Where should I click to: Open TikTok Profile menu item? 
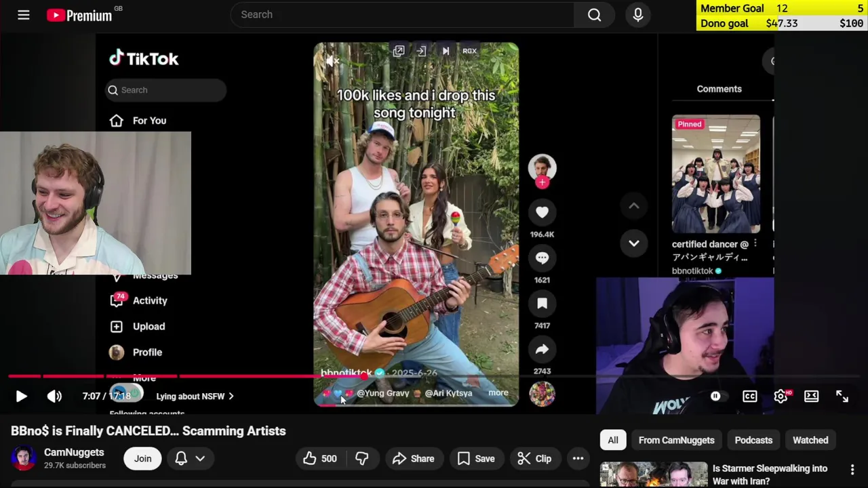click(136, 352)
